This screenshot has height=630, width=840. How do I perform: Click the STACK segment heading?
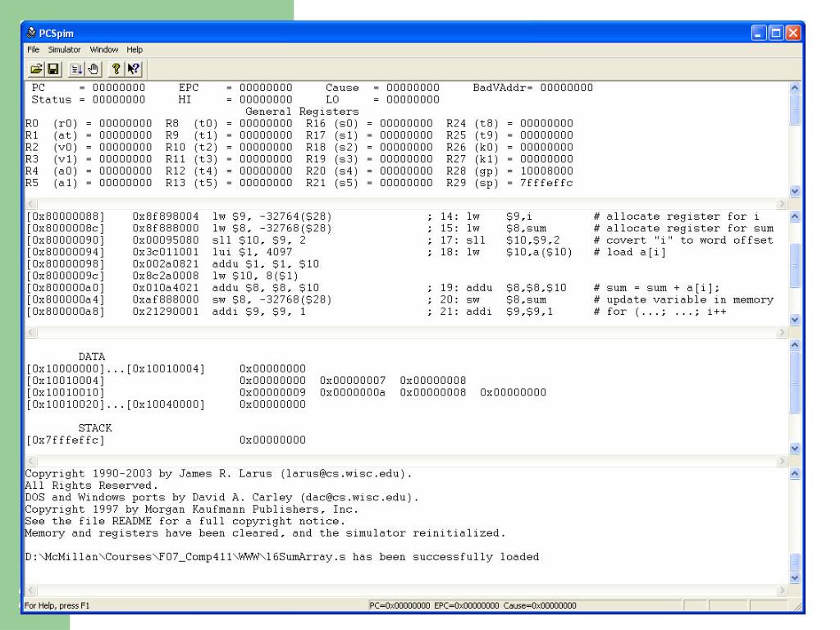point(95,428)
